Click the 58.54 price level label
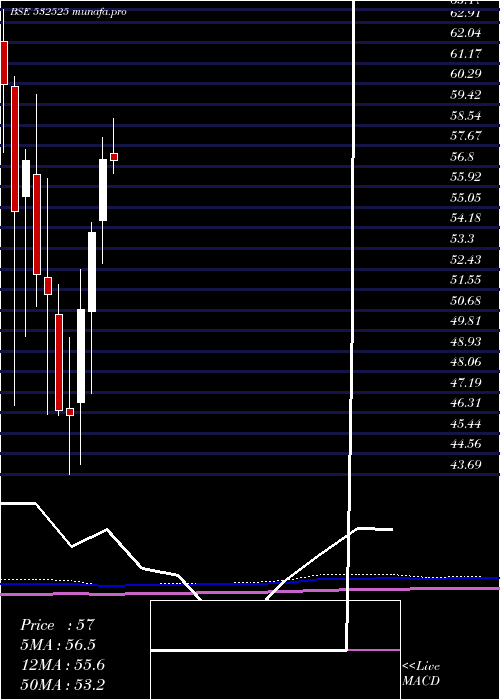Image resolution: width=500 pixels, height=700 pixels. coord(466,116)
